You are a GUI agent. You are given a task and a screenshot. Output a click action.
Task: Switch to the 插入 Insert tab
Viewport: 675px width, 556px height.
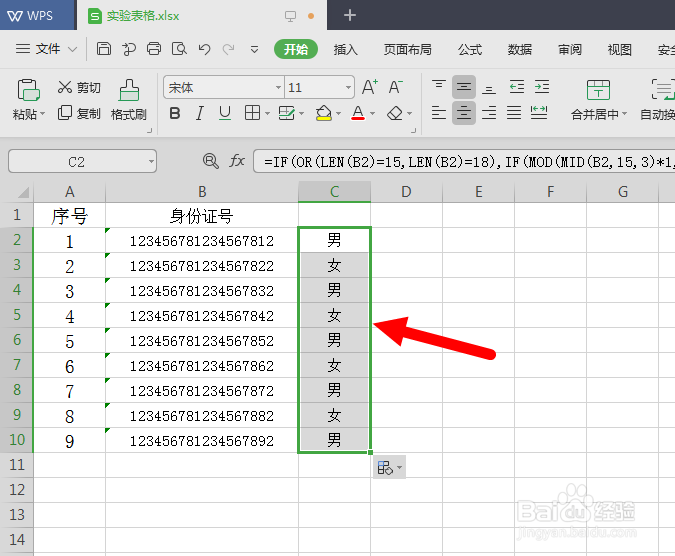click(345, 50)
